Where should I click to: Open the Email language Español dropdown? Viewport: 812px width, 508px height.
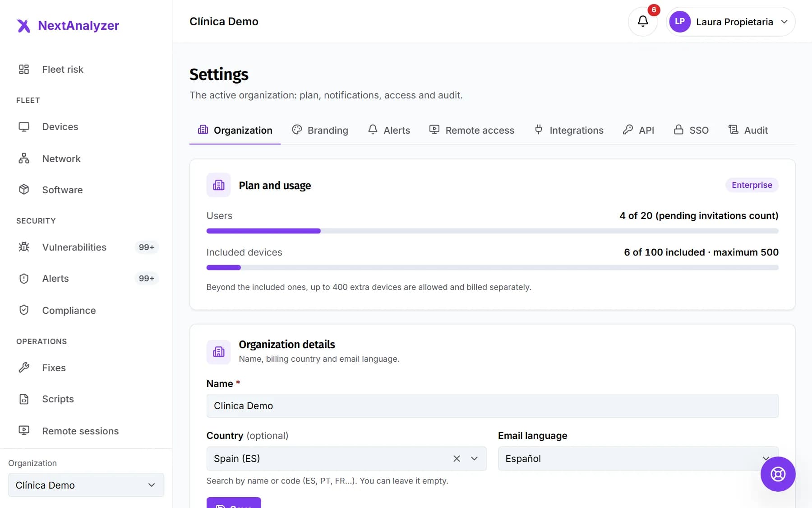coord(638,459)
